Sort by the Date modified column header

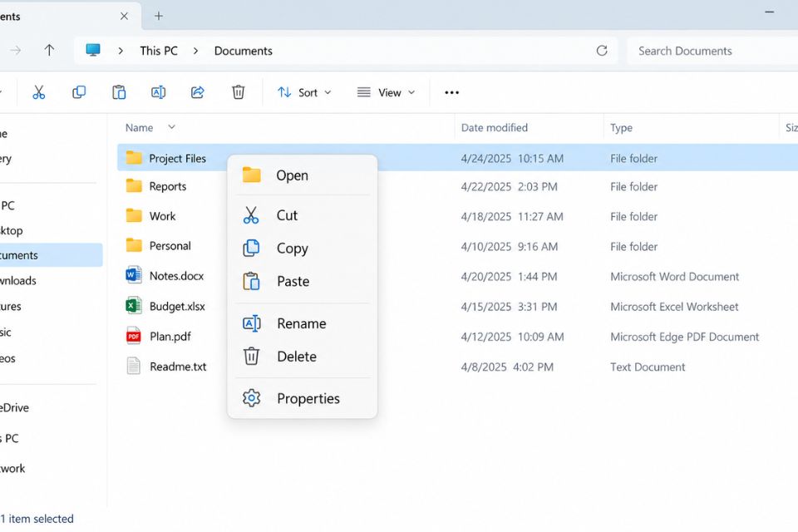pos(494,127)
